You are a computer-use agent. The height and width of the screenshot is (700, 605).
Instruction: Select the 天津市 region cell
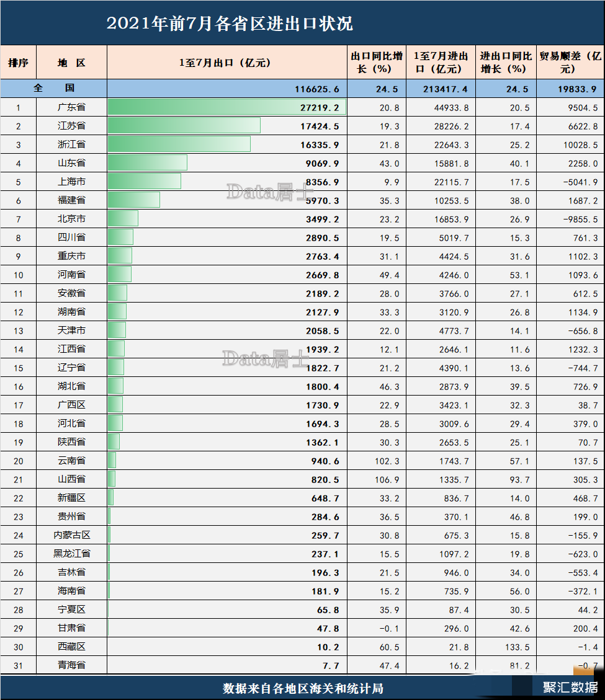[x=71, y=330]
